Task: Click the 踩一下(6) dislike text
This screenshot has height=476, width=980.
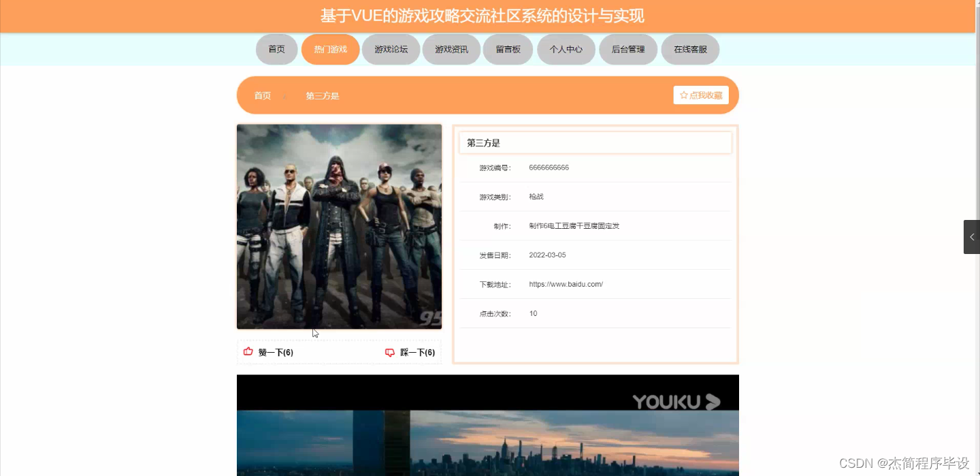Action: click(x=417, y=353)
